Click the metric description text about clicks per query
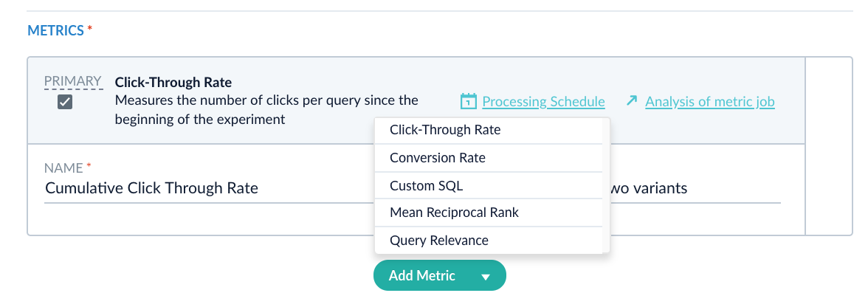This screenshot has width=868, height=307. click(266, 109)
